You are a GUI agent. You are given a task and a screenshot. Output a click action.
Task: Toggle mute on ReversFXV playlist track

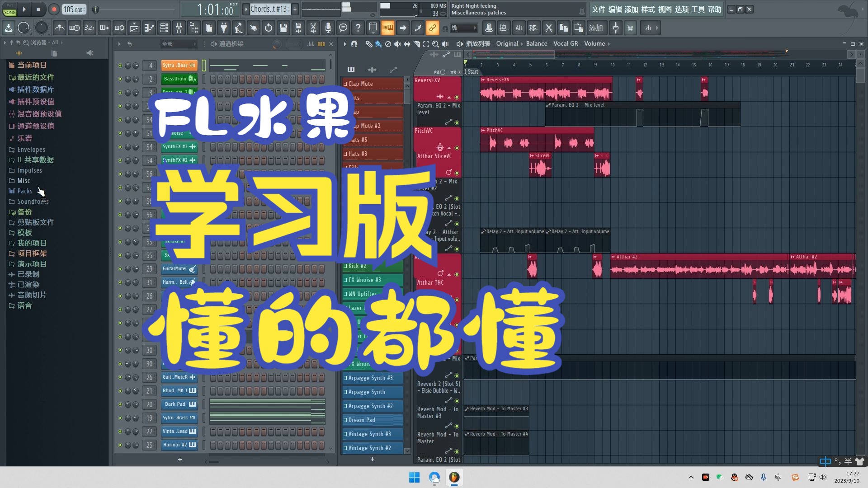457,97
